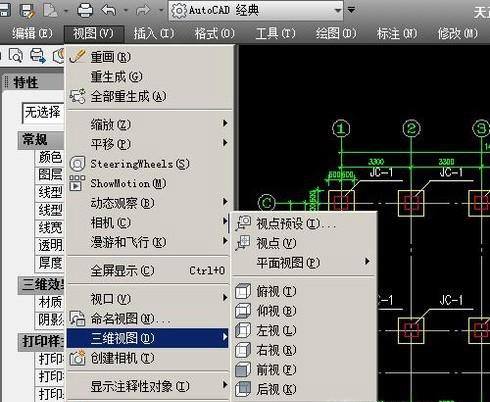Click the 颜色 property row
Image resolution: width=490 pixels, height=402 pixels.
pyautogui.click(x=50, y=157)
